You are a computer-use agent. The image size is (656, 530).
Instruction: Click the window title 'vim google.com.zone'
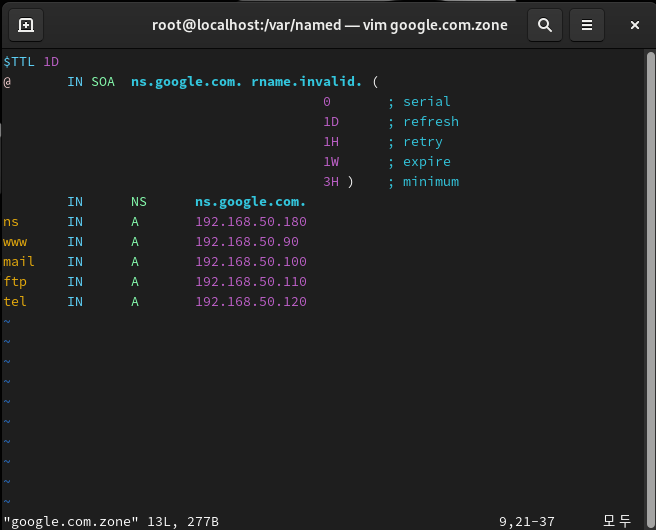pos(435,25)
